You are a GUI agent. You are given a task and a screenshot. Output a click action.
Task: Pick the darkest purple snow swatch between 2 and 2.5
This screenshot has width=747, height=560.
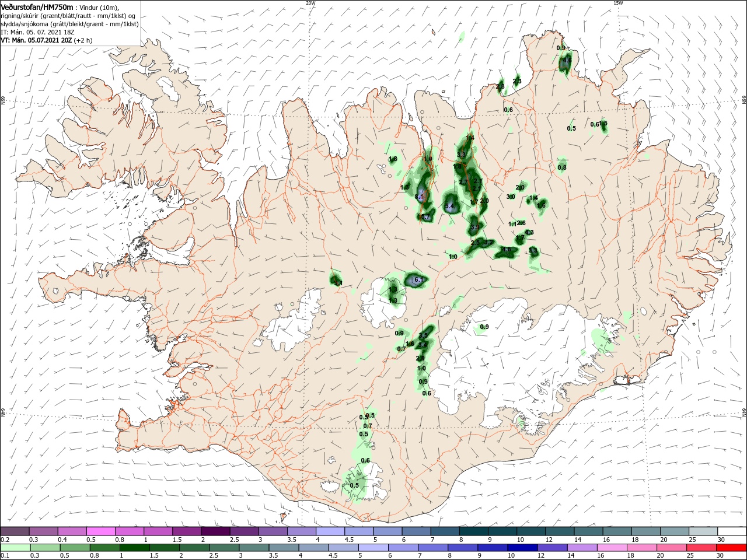coord(215,531)
